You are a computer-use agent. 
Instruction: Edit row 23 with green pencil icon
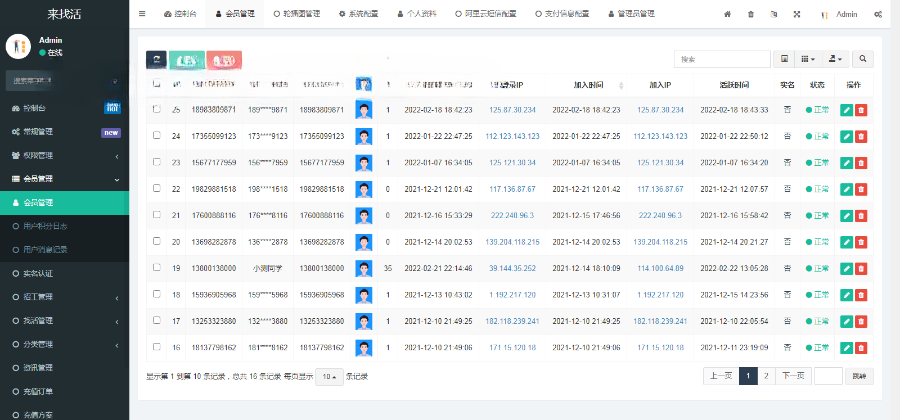(847, 163)
